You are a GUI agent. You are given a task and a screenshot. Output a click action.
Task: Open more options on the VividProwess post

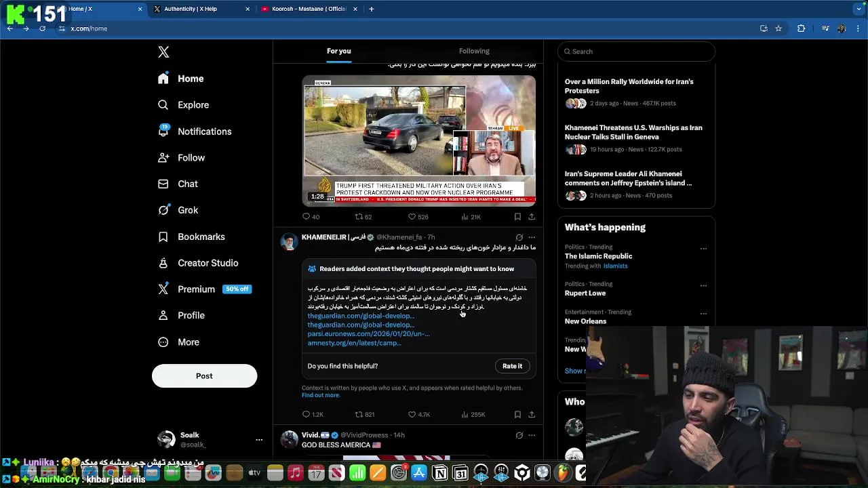(x=532, y=435)
